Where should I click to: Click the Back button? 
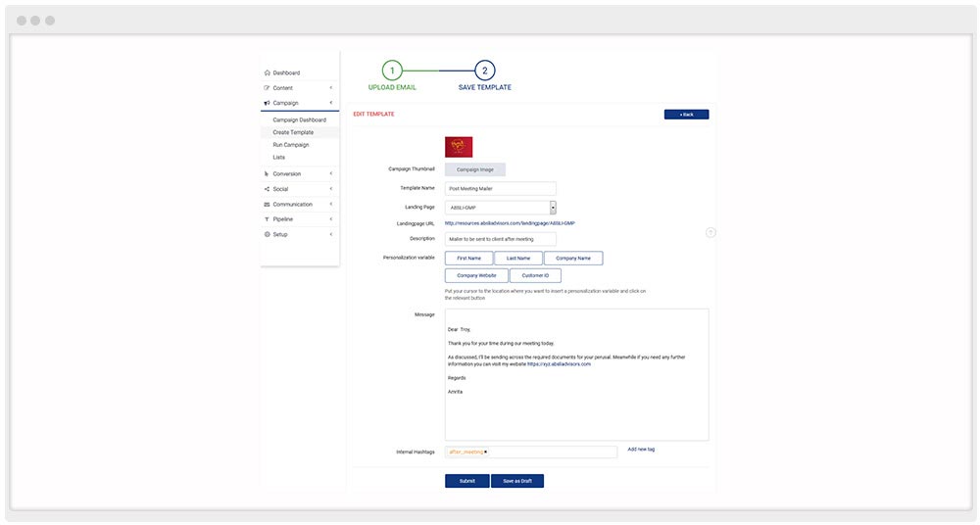[686, 115]
